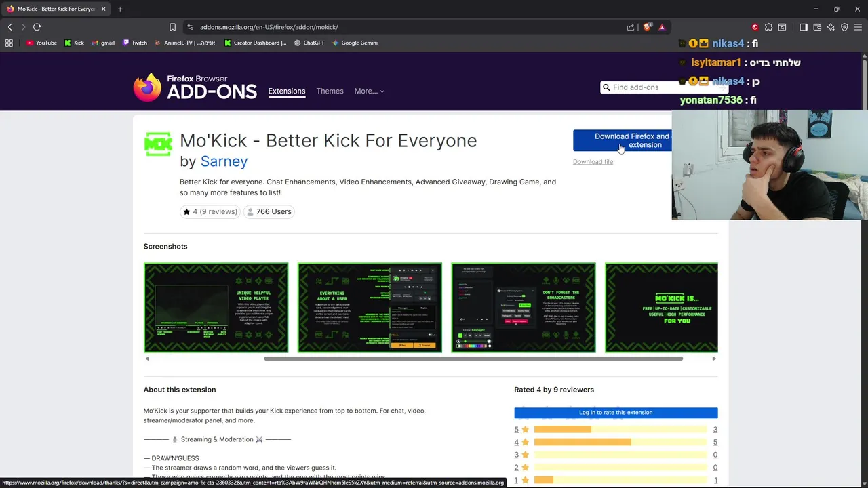Open author Sarney's profile link
This screenshot has height=488, width=868.
point(224,161)
